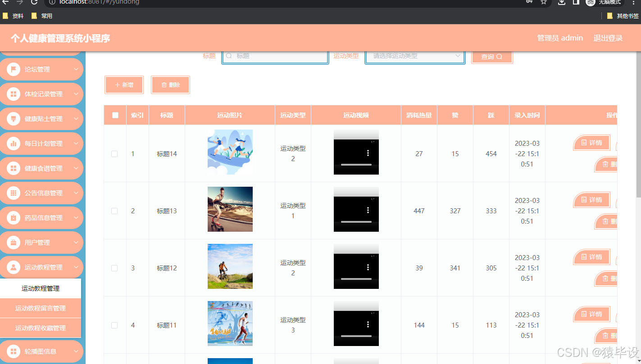This screenshot has width=641, height=364.
Task: Reload the page with the refresh icon
Action: pyautogui.click(x=34, y=2)
